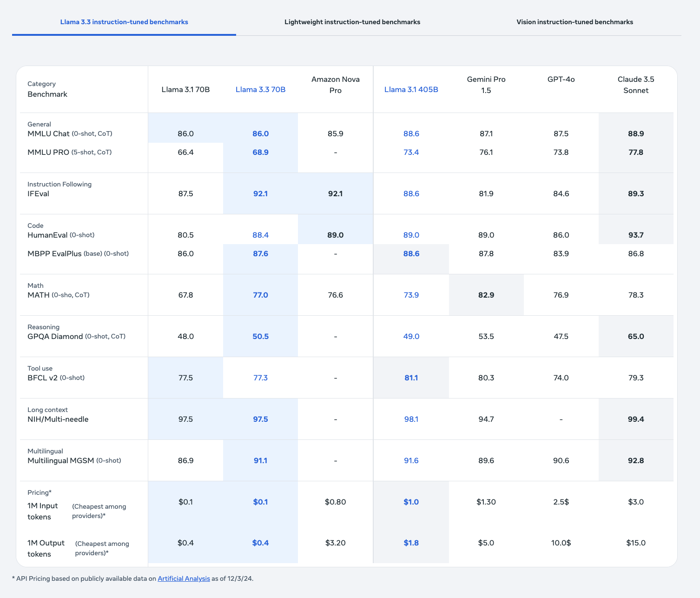
Task: Click Amazon Nova Pro output price $3.20
Action: click(x=335, y=543)
